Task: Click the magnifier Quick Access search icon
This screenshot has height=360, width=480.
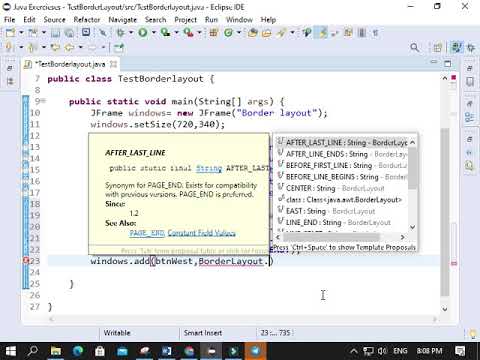Action: pos(415,48)
